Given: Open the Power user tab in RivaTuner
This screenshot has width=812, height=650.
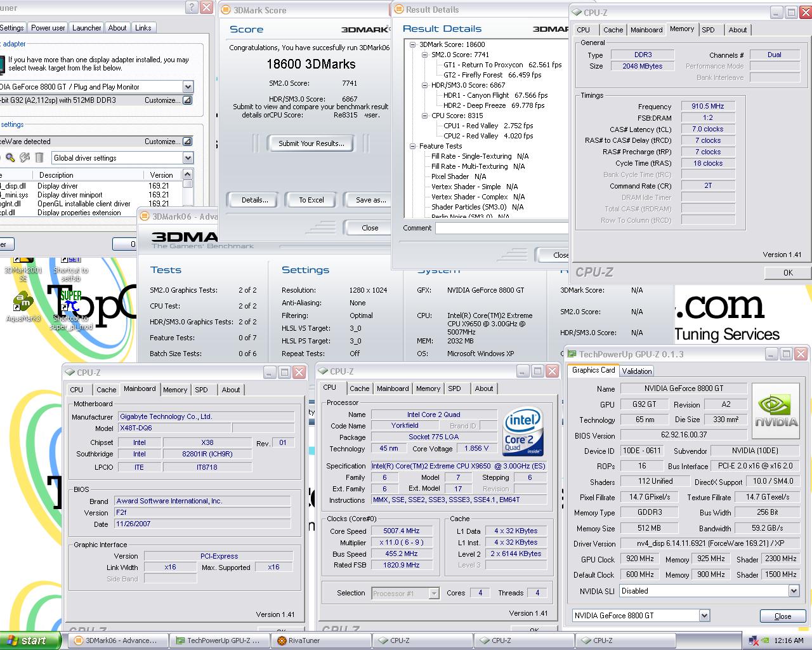Looking at the screenshot, I should click(48, 28).
